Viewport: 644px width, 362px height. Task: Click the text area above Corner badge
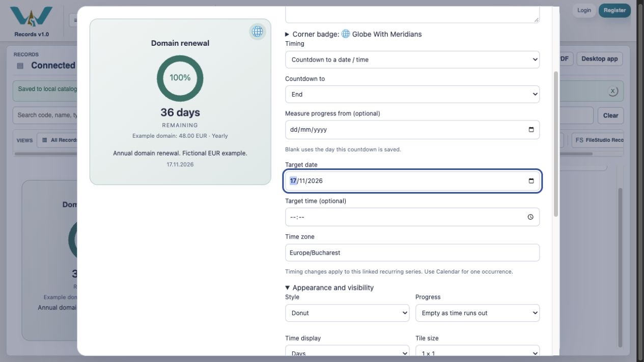[x=412, y=14]
